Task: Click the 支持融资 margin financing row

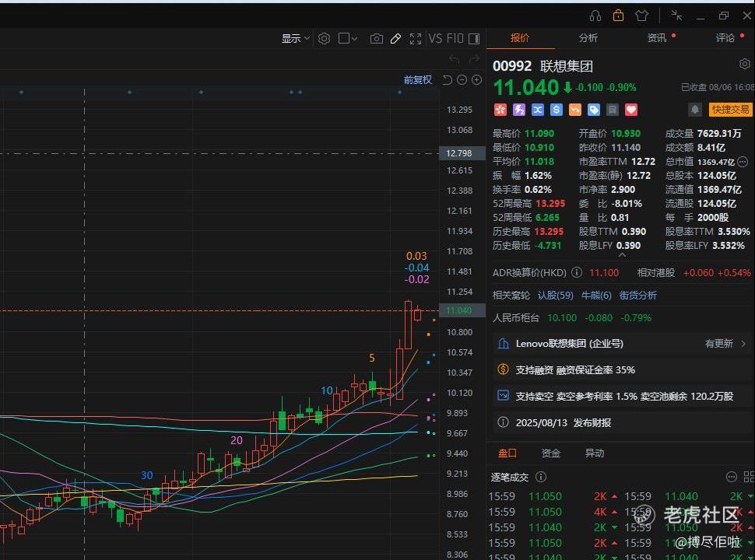Action: pyautogui.click(x=622, y=370)
